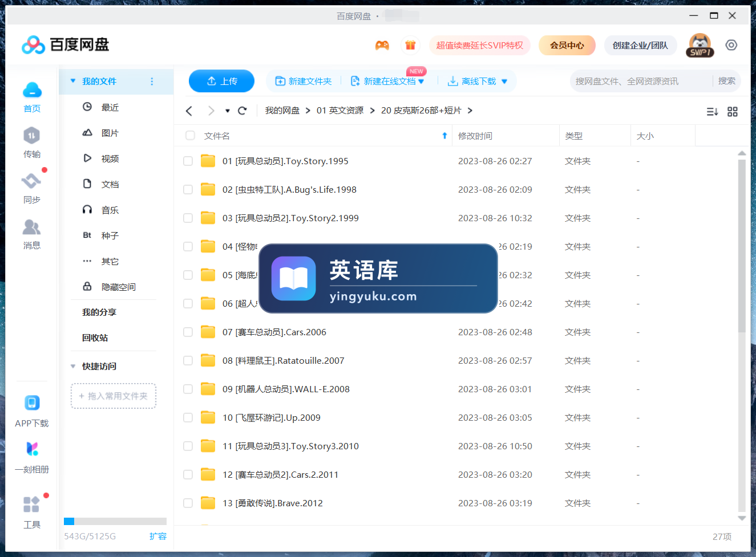Check the select-all checkbox beside 文件名
This screenshot has width=756, height=557.
pos(190,136)
